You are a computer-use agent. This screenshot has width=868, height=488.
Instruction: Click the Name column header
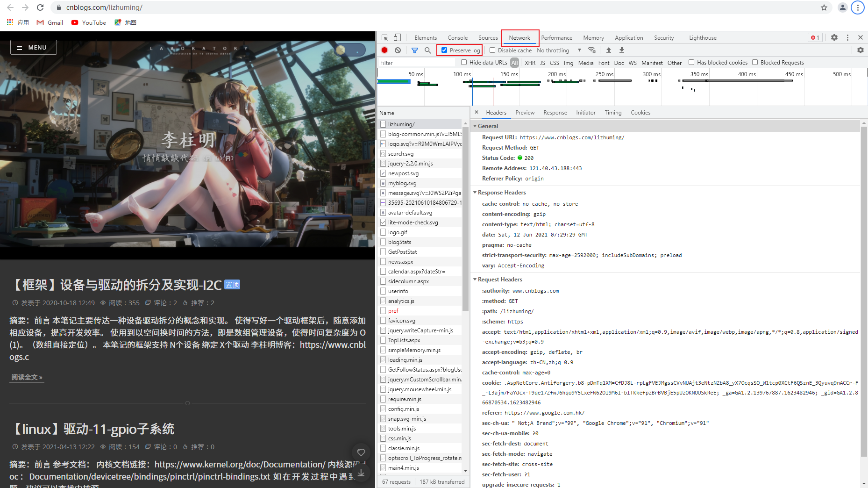tap(423, 113)
